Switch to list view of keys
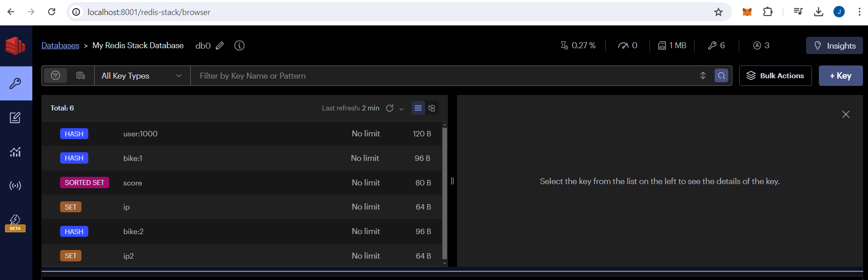The image size is (868, 280). (418, 108)
